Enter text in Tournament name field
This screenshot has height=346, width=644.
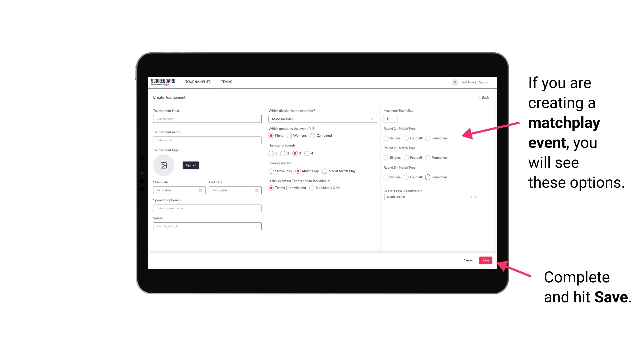tap(206, 140)
